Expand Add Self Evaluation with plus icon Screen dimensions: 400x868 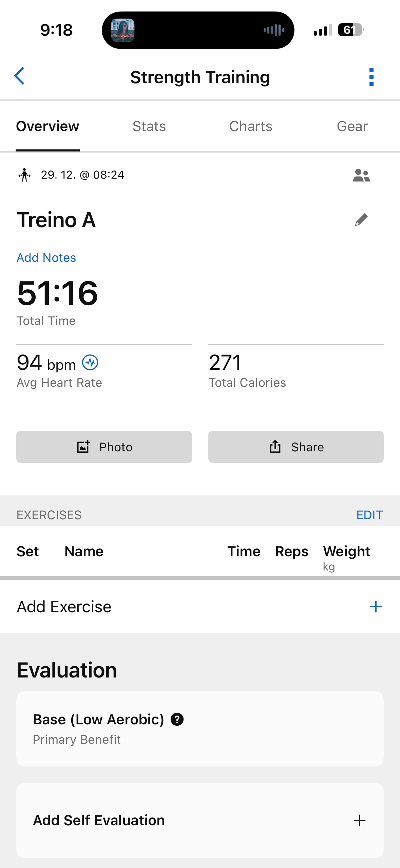point(359,820)
